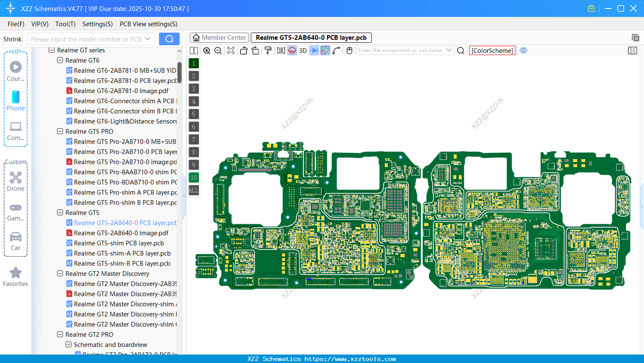Switch to the Member Center tab
Image resolution: width=644 pixels, height=363 pixels.
click(x=219, y=38)
